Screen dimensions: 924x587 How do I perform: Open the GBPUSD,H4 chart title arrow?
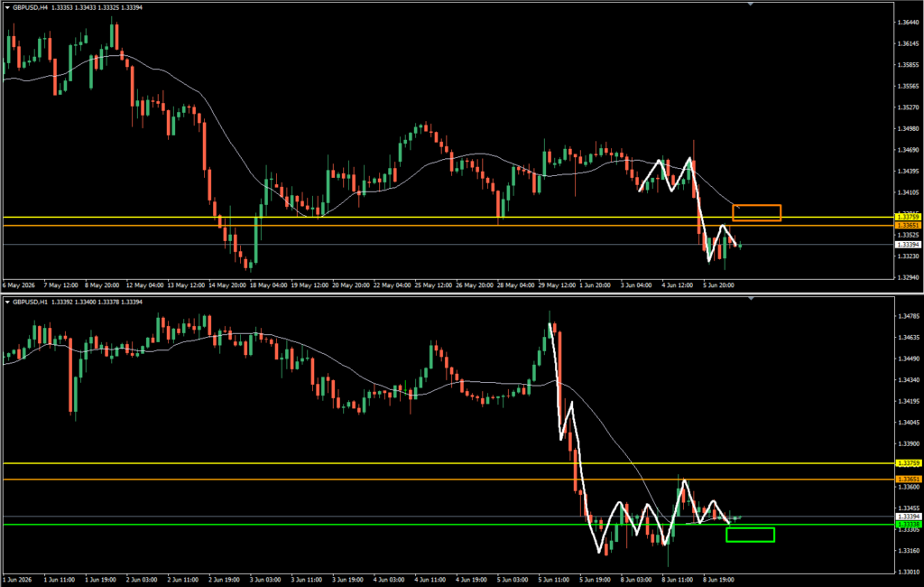(x=7, y=7)
